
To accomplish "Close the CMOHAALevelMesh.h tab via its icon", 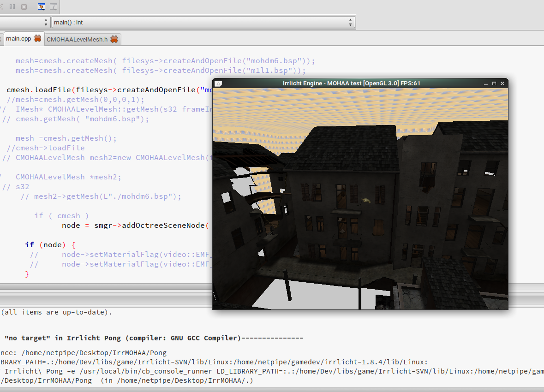I will tap(114, 39).
